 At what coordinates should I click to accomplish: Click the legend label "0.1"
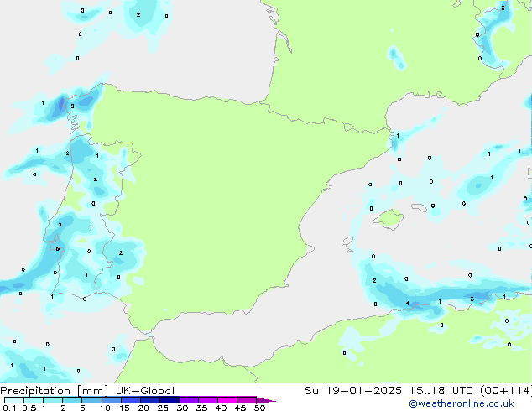point(9,408)
